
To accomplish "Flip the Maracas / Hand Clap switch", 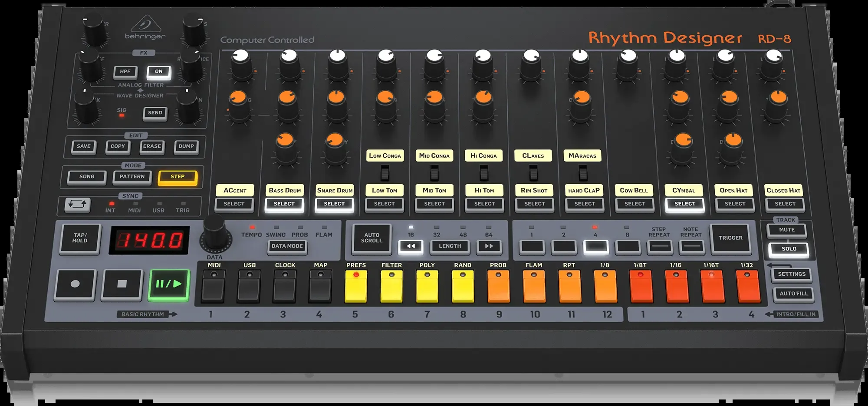I will [583, 174].
